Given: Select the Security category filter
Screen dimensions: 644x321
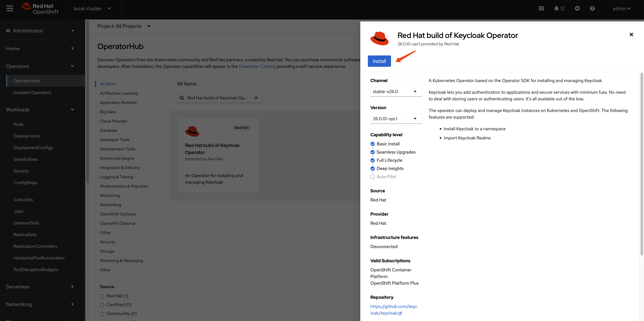Looking at the screenshot, I should (x=107, y=242).
